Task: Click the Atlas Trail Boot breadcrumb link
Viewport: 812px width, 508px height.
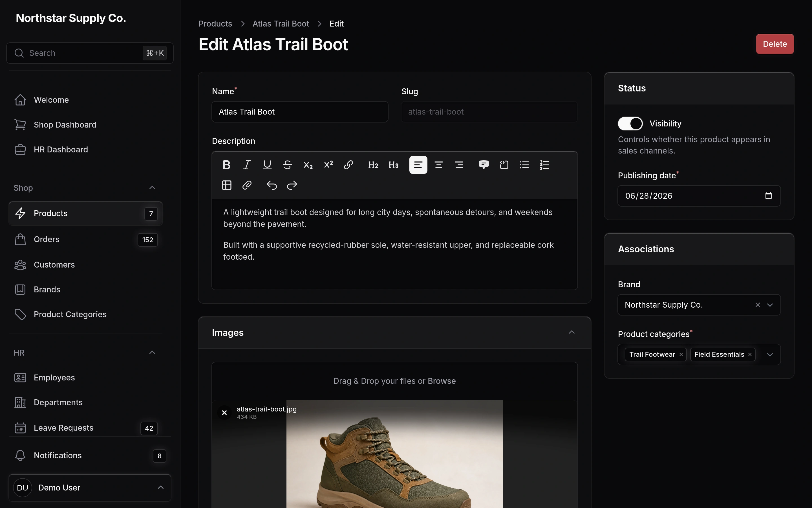Action: tap(281, 23)
